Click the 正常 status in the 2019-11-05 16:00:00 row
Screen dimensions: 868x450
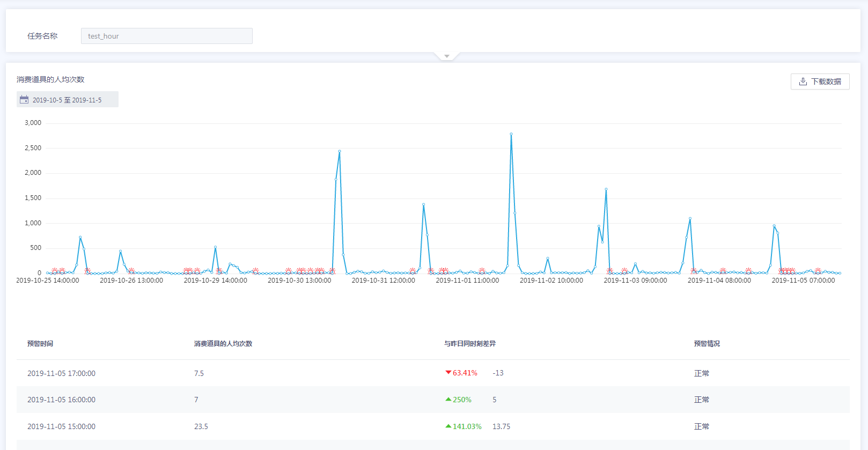click(701, 400)
